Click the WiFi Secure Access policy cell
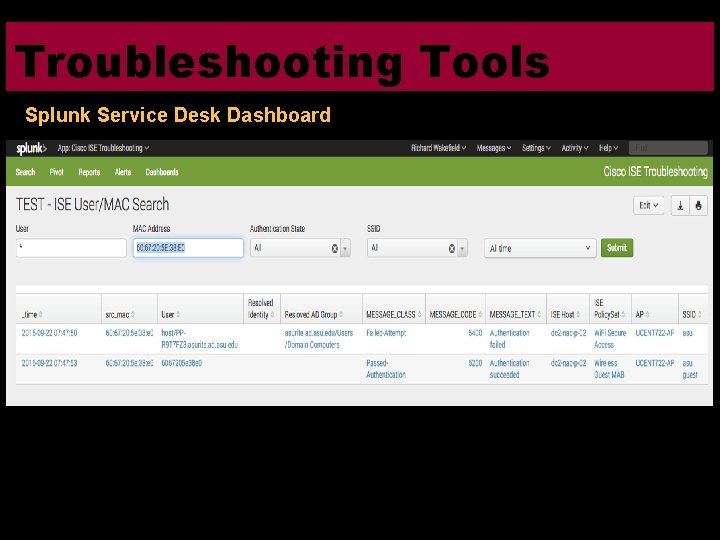 pyautogui.click(x=610, y=339)
